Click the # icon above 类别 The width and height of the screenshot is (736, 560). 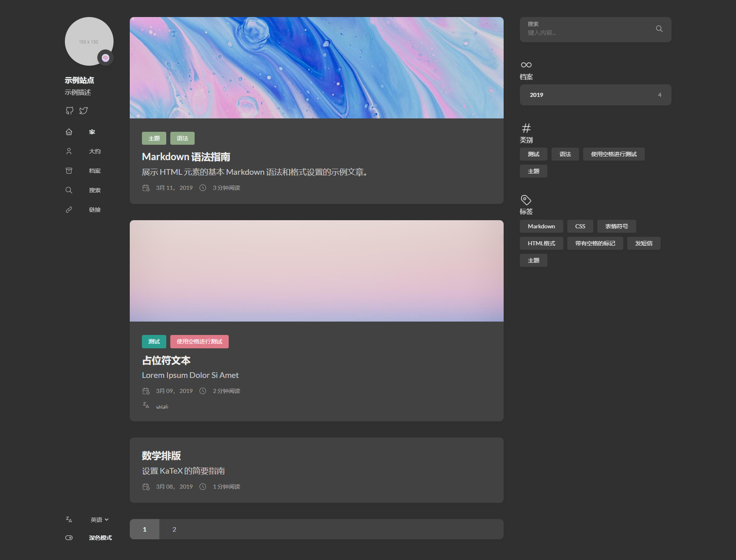(x=526, y=128)
